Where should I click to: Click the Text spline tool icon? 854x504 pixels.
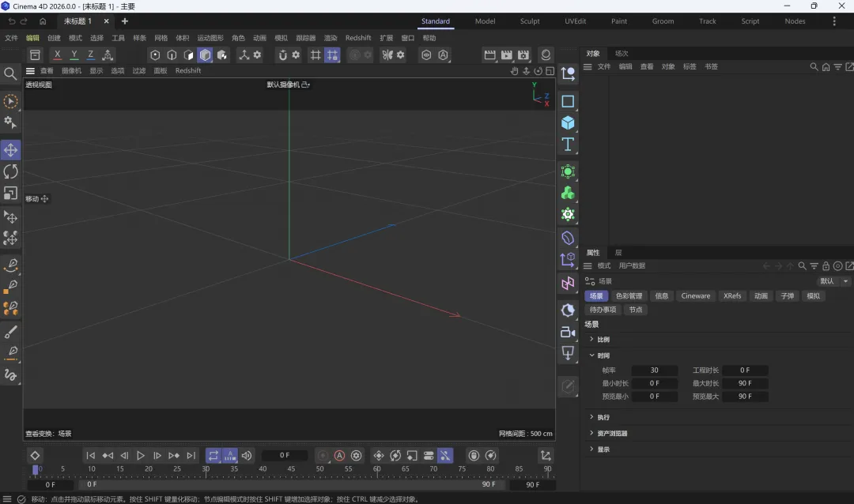(x=568, y=145)
